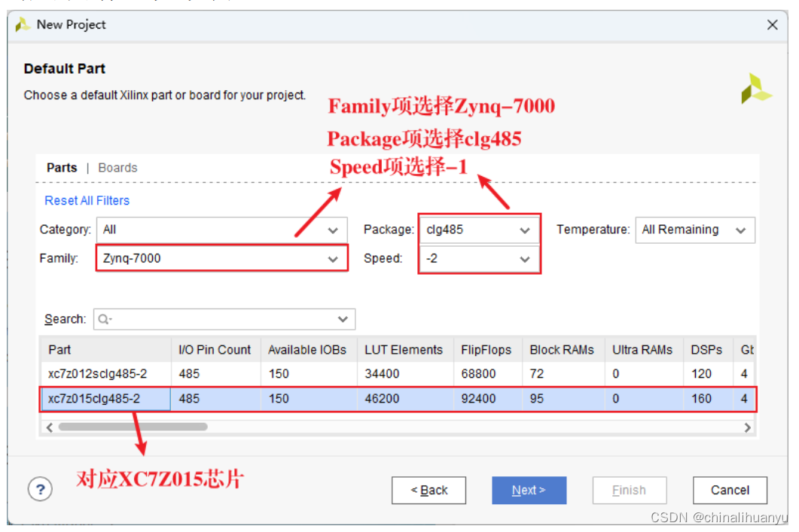
Task: Click the search magnifier icon
Action: [x=104, y=319]
